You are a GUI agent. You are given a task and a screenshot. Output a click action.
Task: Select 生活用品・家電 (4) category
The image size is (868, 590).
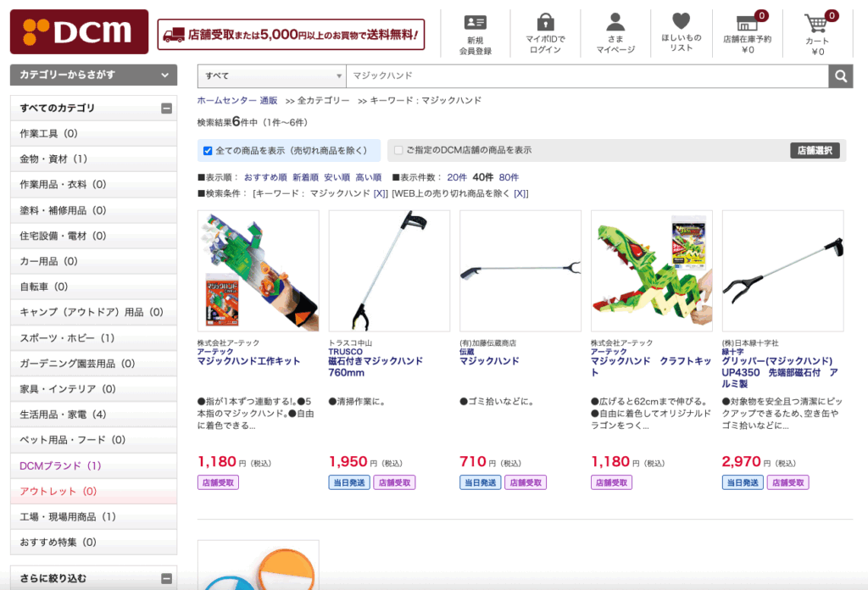coord(93,414)
